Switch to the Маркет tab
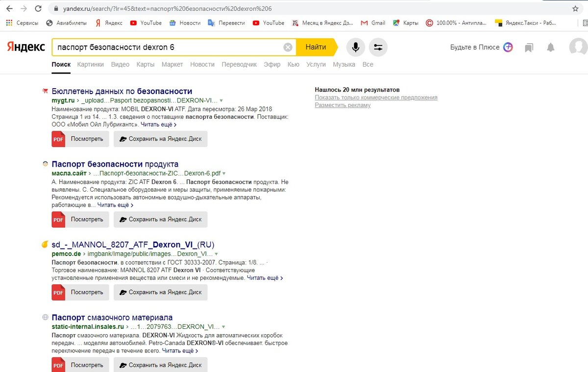 click(172, 65)
